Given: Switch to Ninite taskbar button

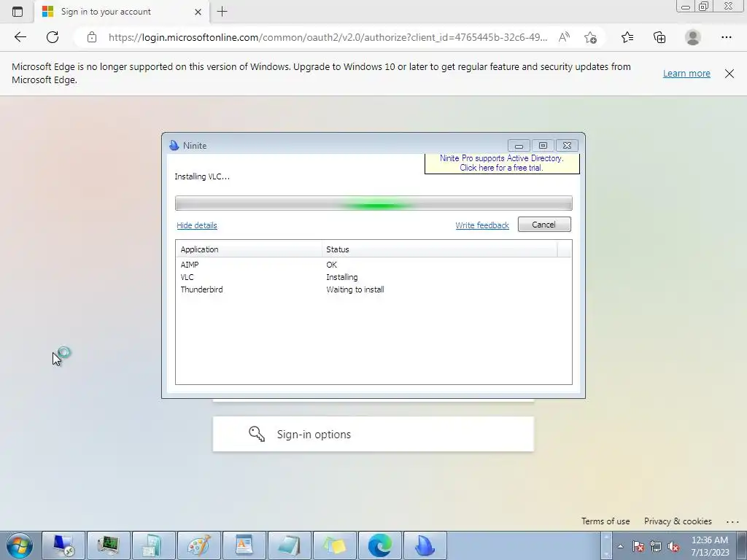Looking at the screenshot, I should (x=425, y=545).
